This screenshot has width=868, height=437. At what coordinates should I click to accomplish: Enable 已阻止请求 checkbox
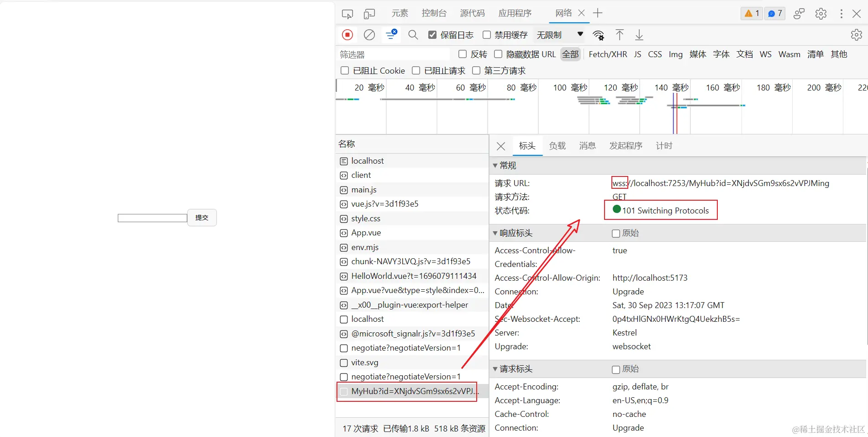click(x=416, y=70)
